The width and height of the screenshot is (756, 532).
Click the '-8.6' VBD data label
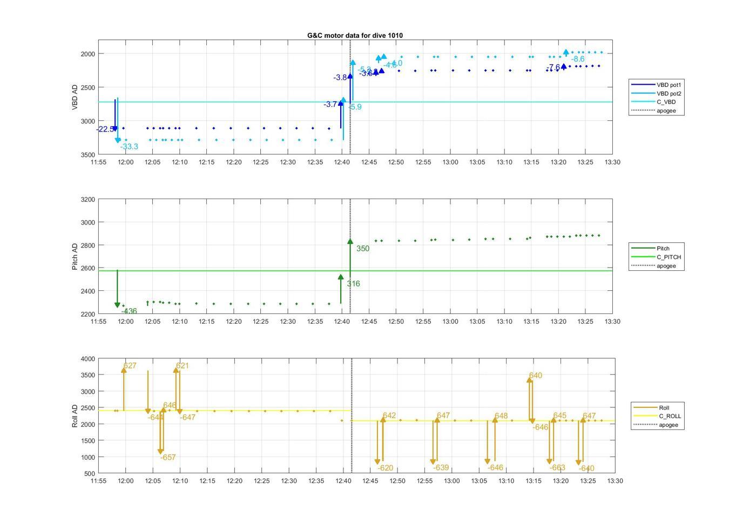click(578, 59)
